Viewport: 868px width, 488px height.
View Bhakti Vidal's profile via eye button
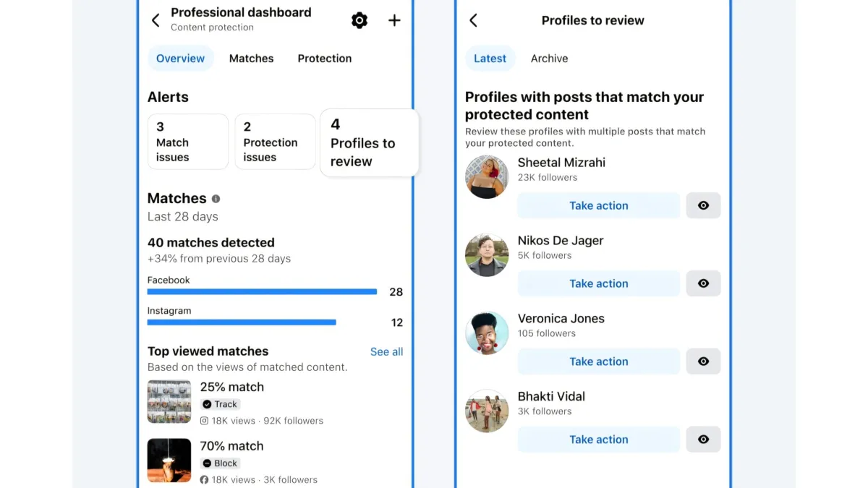click(703, 440)
